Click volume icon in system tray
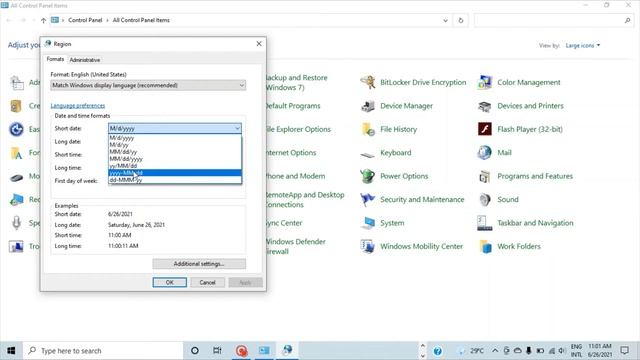Viewport: 640px width, 360px height. (x=562, y=351)
